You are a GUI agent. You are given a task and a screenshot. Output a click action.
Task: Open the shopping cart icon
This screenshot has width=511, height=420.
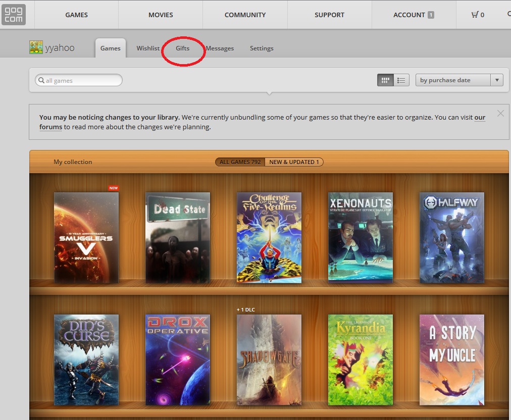coord(475,14)
